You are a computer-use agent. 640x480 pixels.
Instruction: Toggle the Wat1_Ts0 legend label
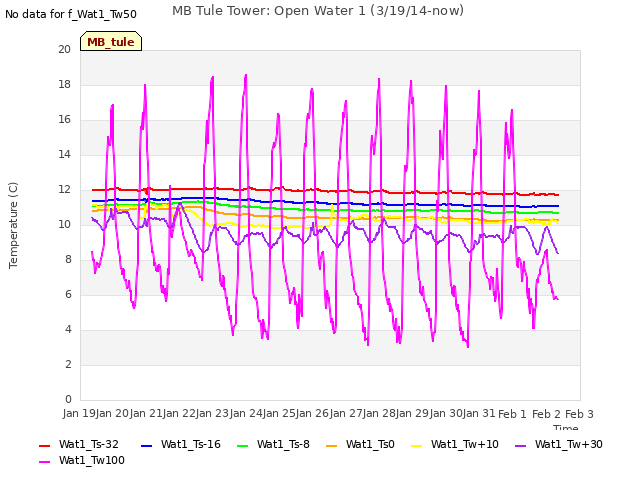tap(370, 444)
